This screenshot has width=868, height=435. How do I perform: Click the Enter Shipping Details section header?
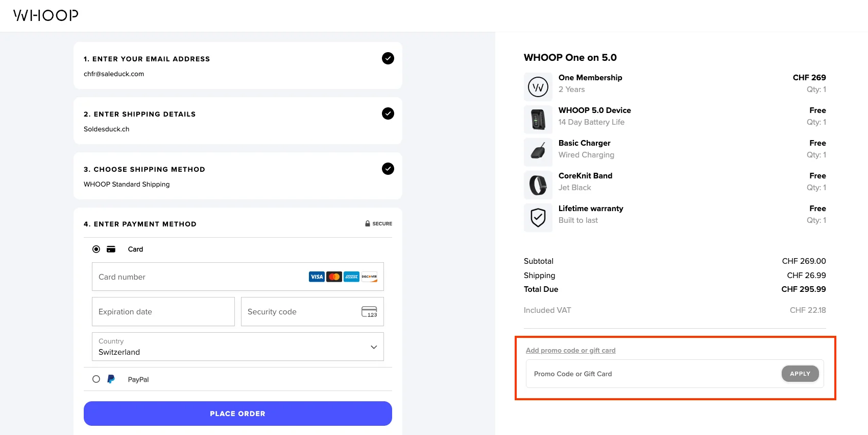tap(140, 114)
